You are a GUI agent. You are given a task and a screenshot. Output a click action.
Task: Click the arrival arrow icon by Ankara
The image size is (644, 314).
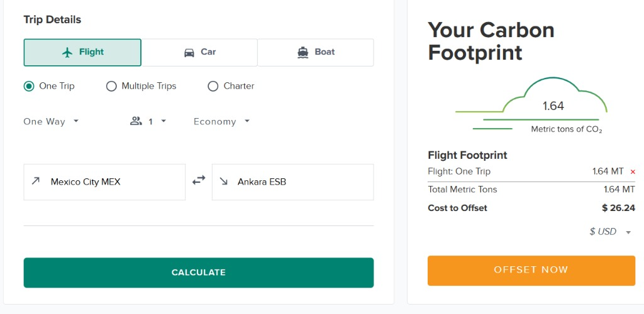click(x=224, y=181)
